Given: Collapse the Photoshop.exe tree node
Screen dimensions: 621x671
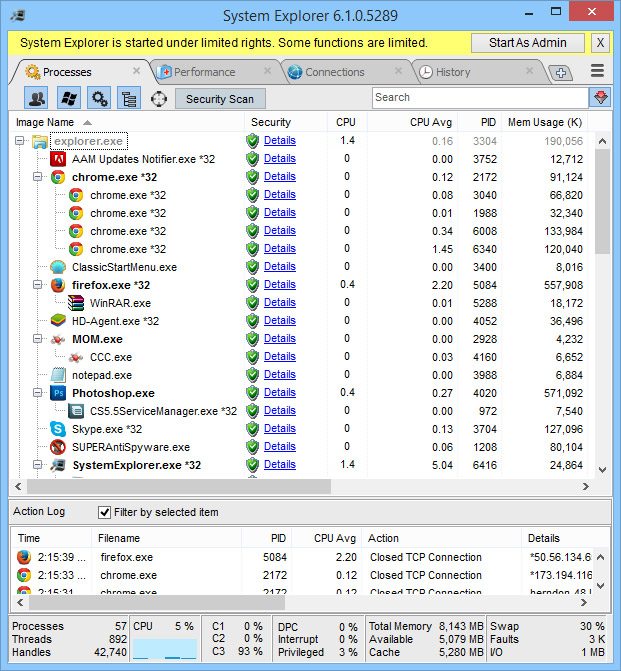Looking at the screenshot, I should (38, 392).
